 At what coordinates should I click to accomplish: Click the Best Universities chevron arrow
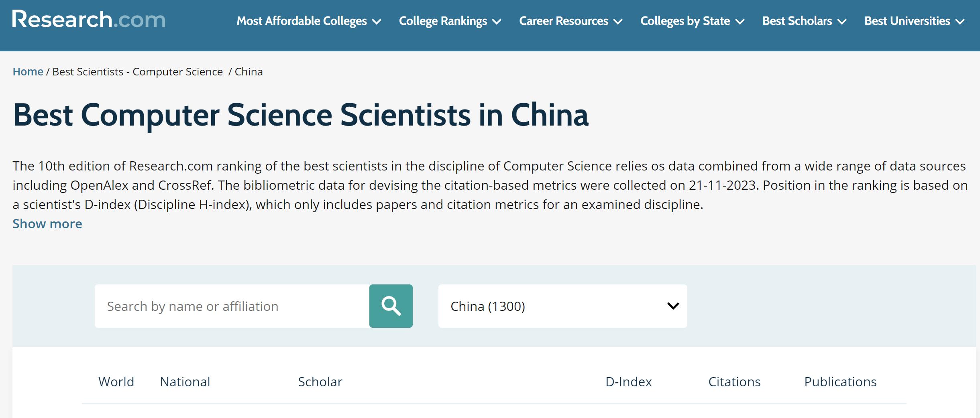tap(960, 22)
